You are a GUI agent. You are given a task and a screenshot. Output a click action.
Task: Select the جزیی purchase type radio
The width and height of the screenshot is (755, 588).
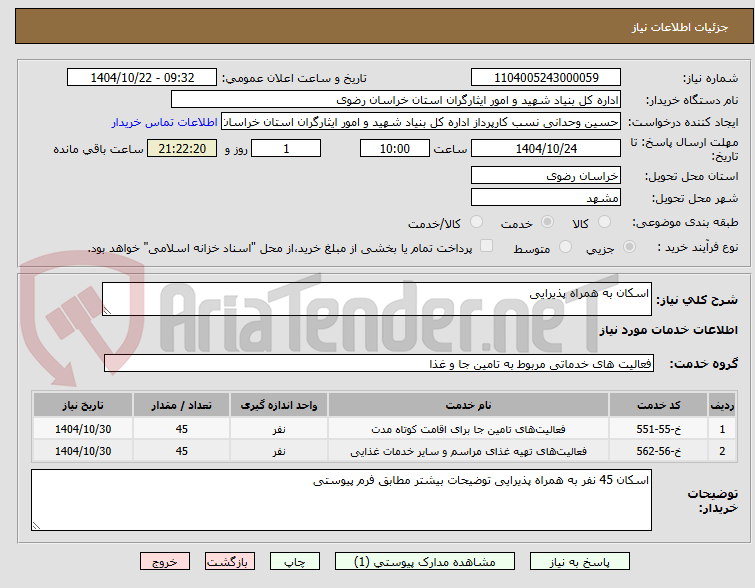pyautogui.click(x=629, y=247)
